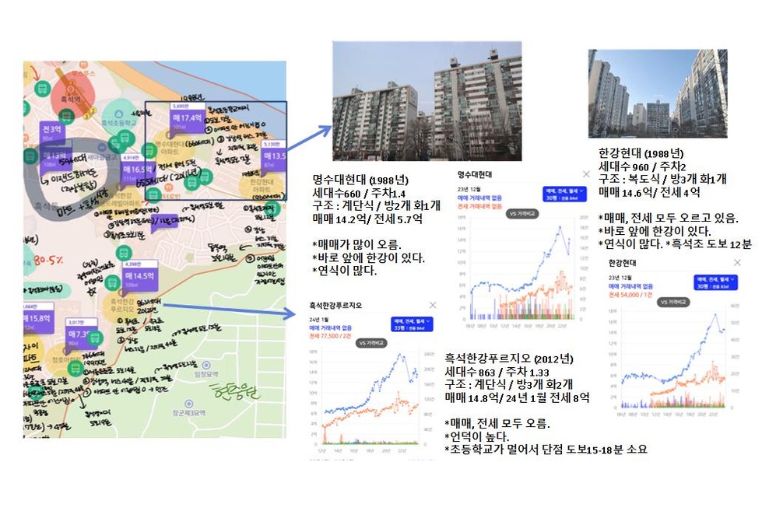Click the 매매 14.2억/ 전세 5.7억 text line

point(367,219)
